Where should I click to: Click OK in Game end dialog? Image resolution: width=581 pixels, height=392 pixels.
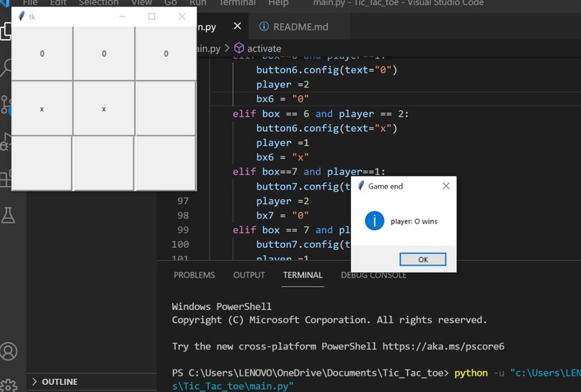(423, 259)
